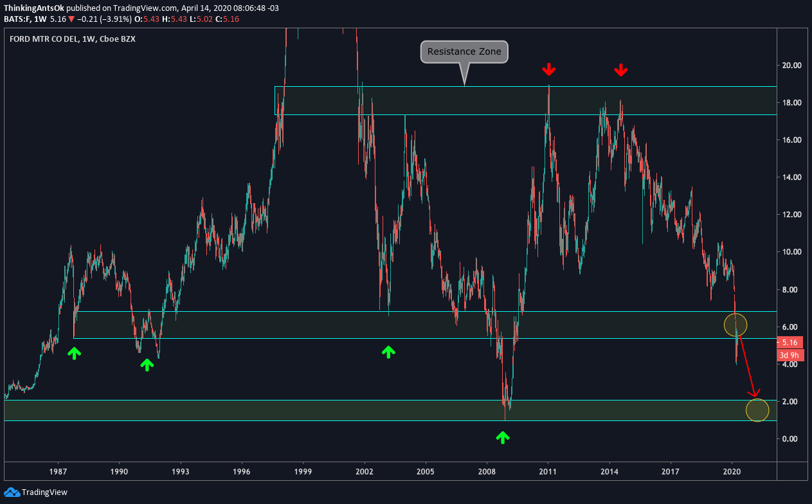812x504 pixels.
Task: Click the open value O:5.43
Action: [147, 19]
